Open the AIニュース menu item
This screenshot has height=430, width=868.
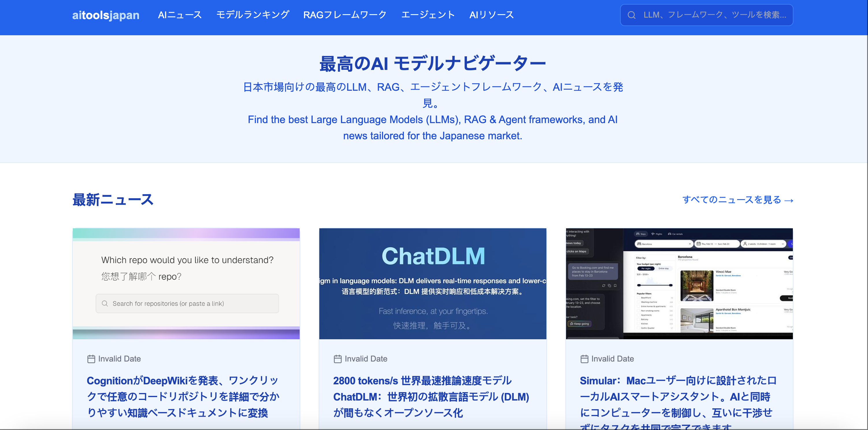180,15
